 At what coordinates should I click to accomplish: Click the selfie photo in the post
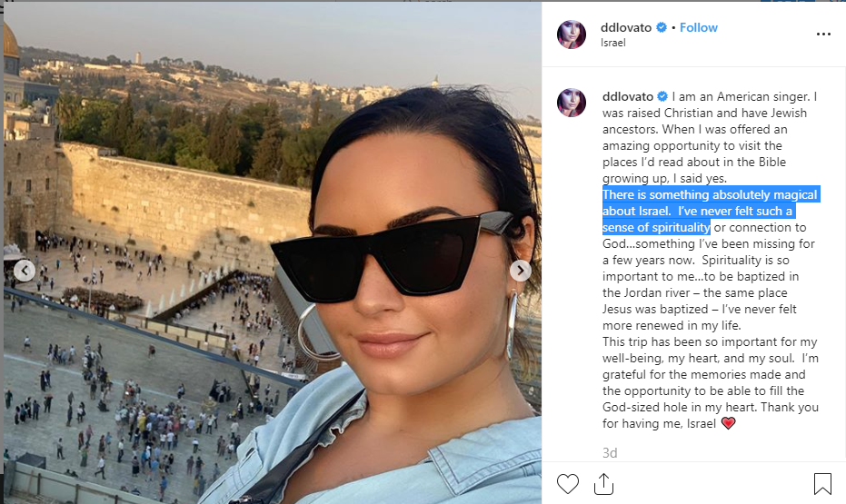[x=273, y=253]
